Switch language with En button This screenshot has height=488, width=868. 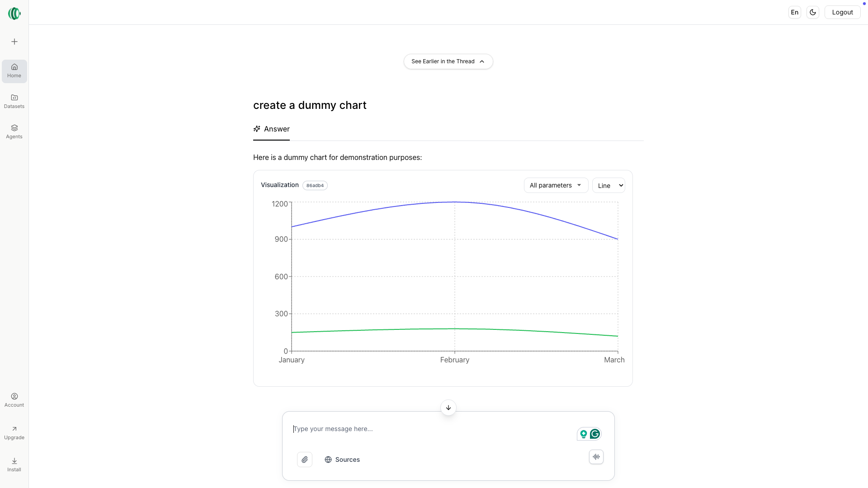pos(795,12)
